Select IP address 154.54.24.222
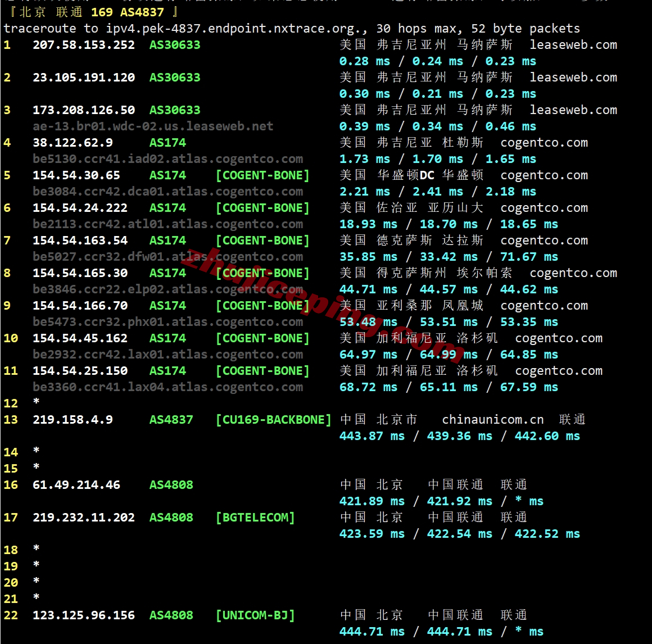This screenshot has height=644, width=652. [x=80, y=208]
